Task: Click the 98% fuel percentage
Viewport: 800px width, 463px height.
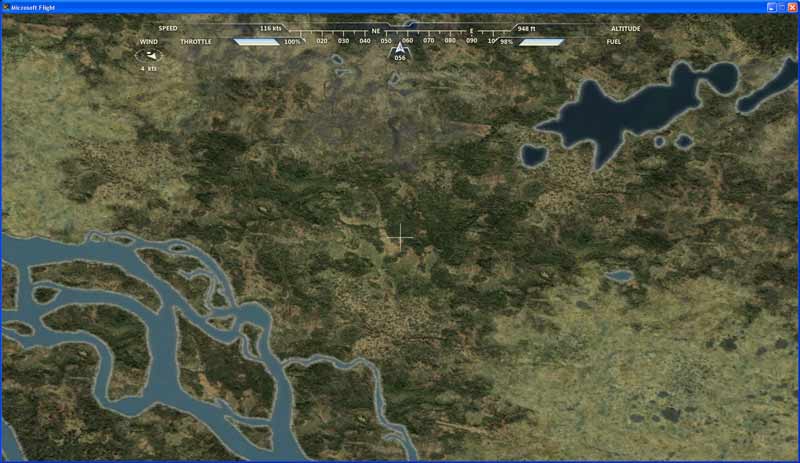Action: (x=506, y=42)
